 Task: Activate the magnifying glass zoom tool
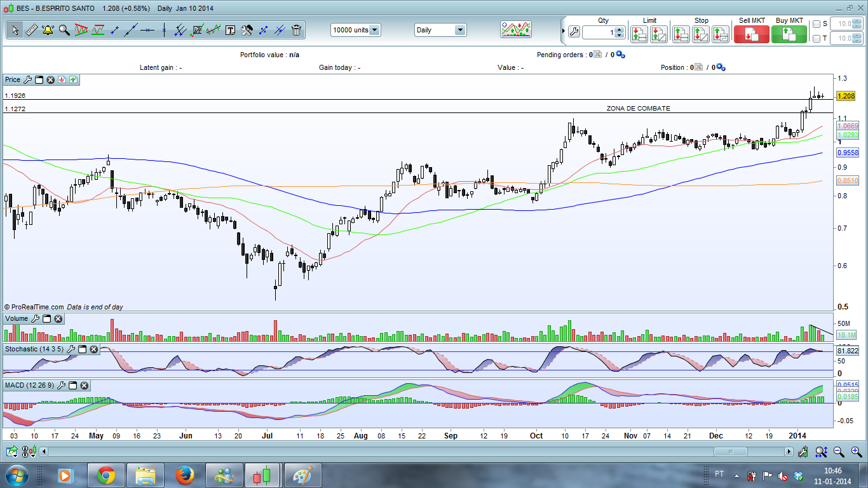click(x=64, y=30)
